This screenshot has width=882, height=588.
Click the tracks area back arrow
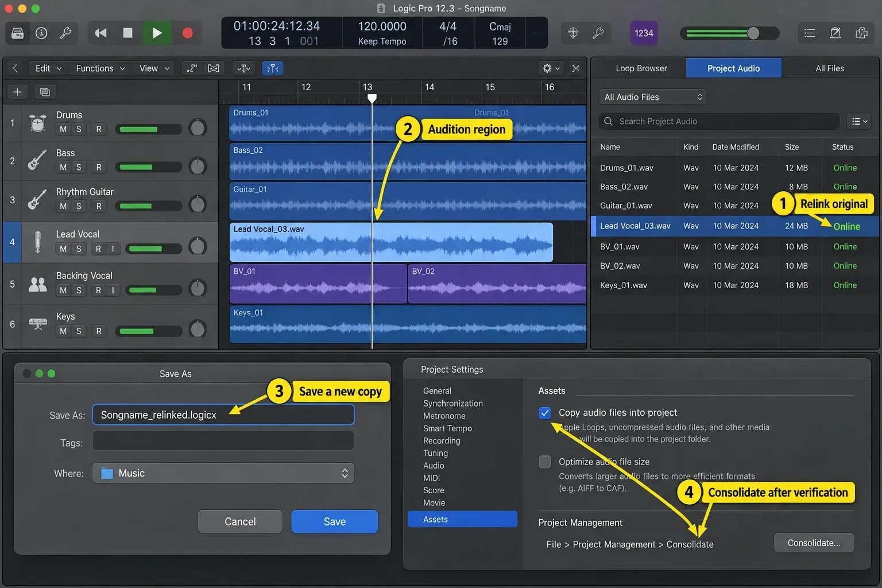coord(15,68)
